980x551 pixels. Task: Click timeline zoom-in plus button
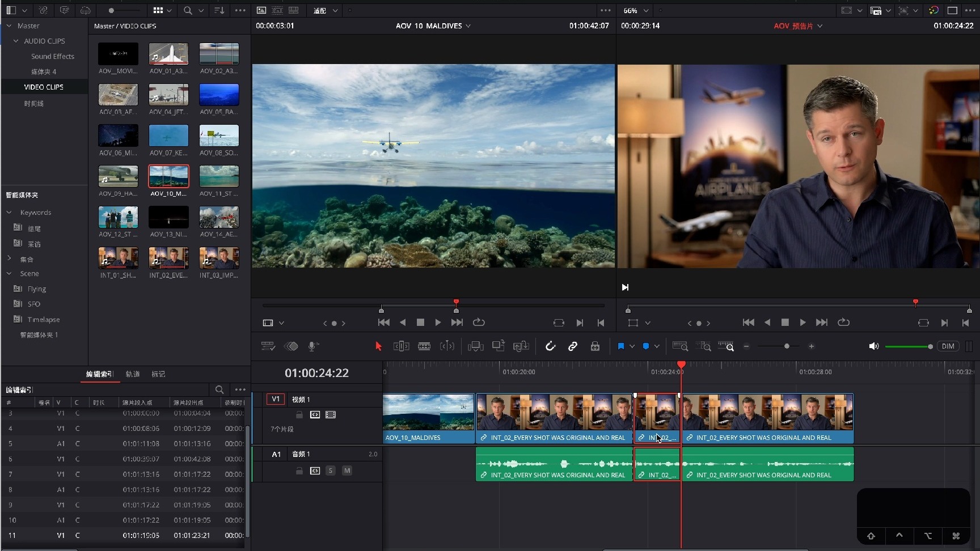point(812,346)
